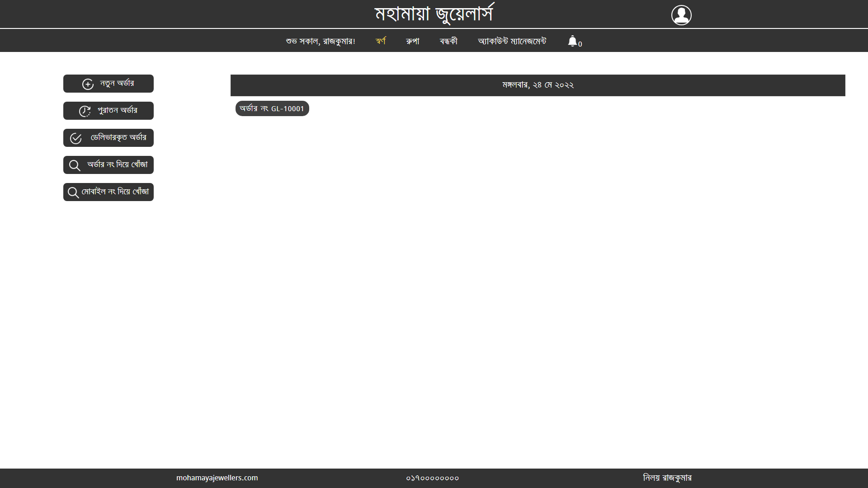
Task: Click the date header মঙ্গলবার, ২৪ মে ২০২২
Action: [x=538, y=85]
